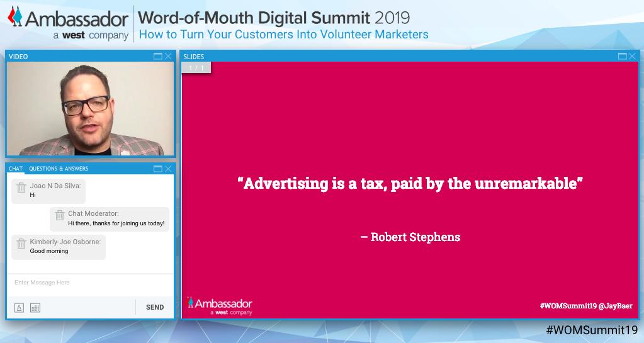Maximize the Slides panel
The height and width of the screenshot is (343, 644).
pos(622,56)
